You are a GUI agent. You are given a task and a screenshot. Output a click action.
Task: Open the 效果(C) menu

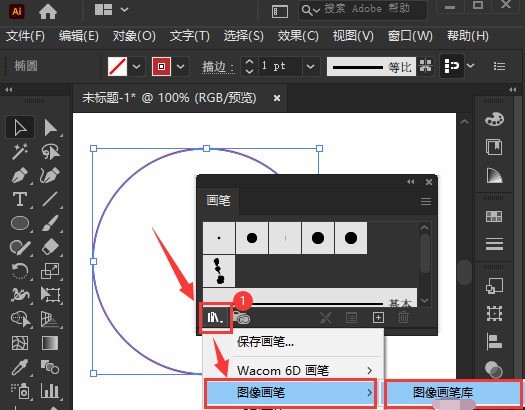click(x=298, y=35)
